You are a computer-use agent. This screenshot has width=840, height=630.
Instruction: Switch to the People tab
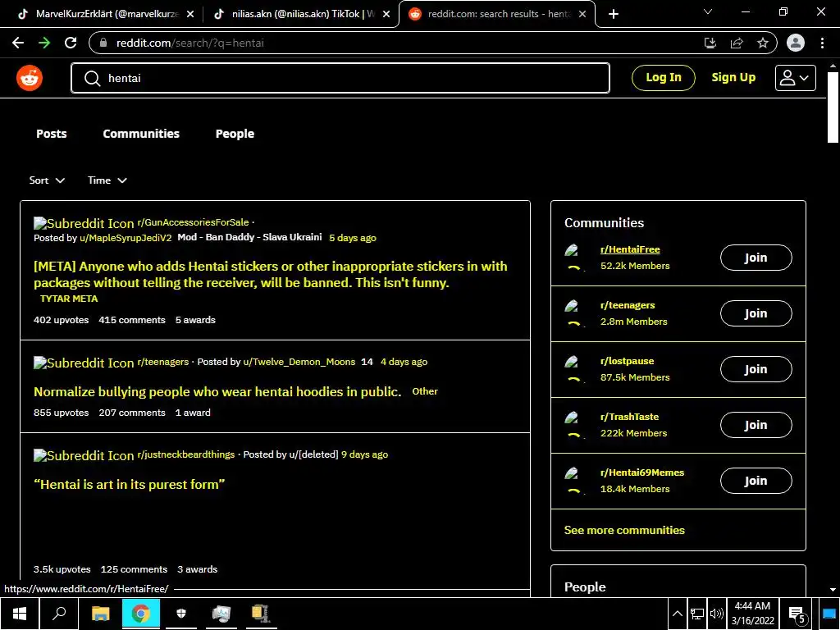click(235, 134)
